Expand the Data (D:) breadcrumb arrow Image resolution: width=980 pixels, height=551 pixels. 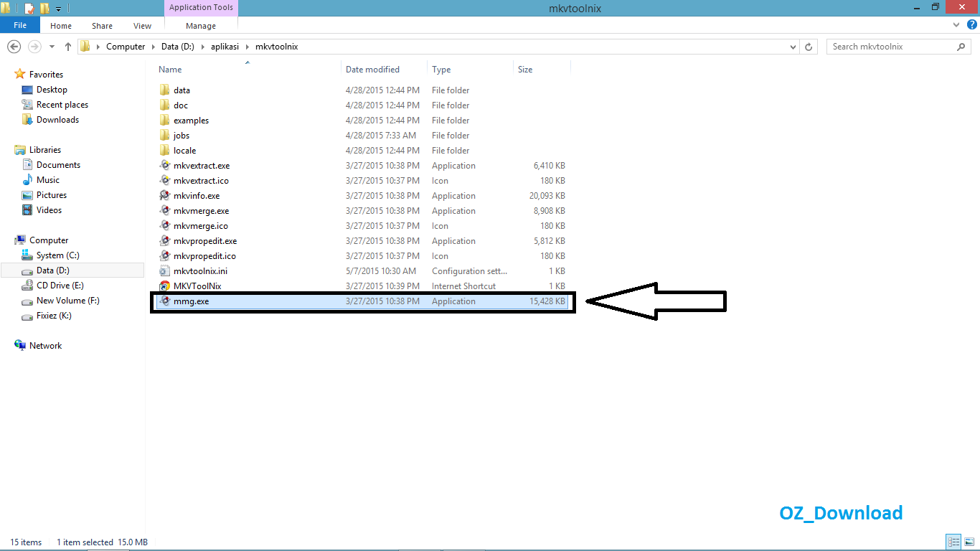tap(202, 47)
